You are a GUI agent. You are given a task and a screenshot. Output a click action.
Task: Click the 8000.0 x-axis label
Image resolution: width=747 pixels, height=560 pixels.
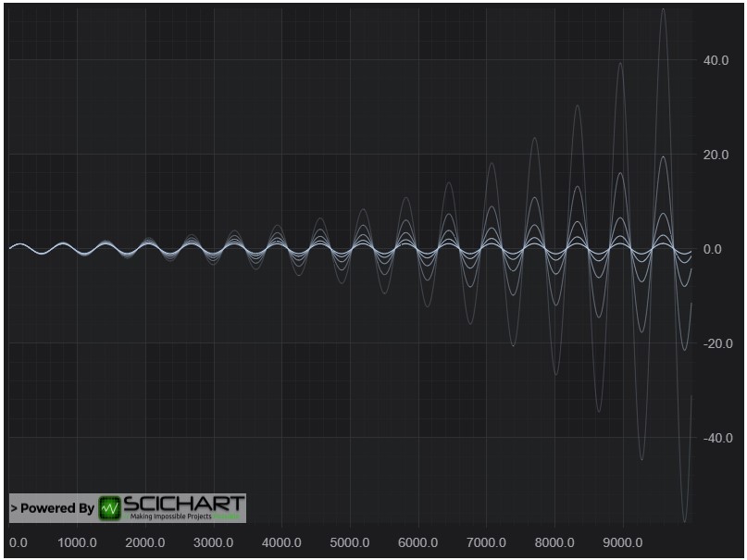[x=554, y=542]
